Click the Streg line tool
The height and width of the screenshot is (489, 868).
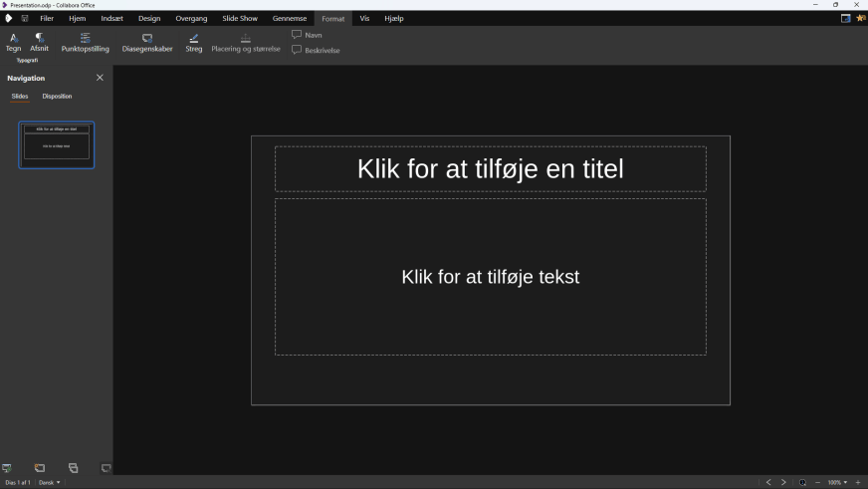[193, 42]
